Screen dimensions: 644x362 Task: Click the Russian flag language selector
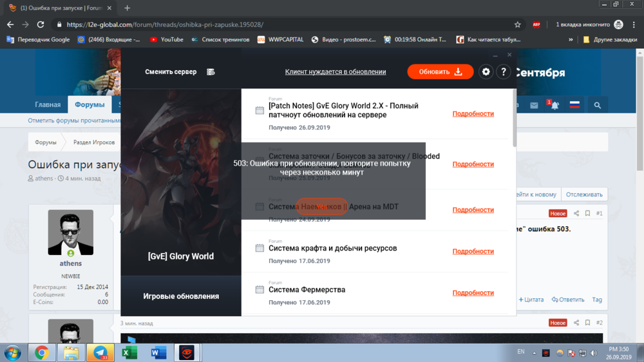point(574,105)
